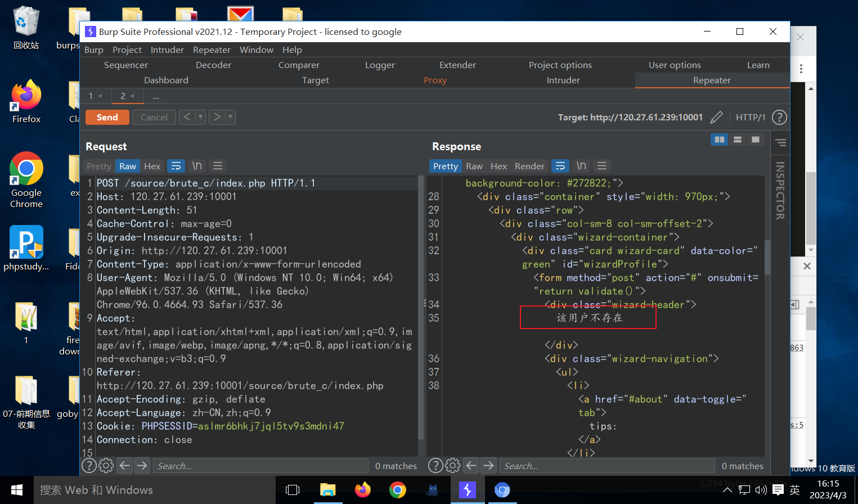
Task: Open the back history dropdown arrow
Action: [200, 117]
